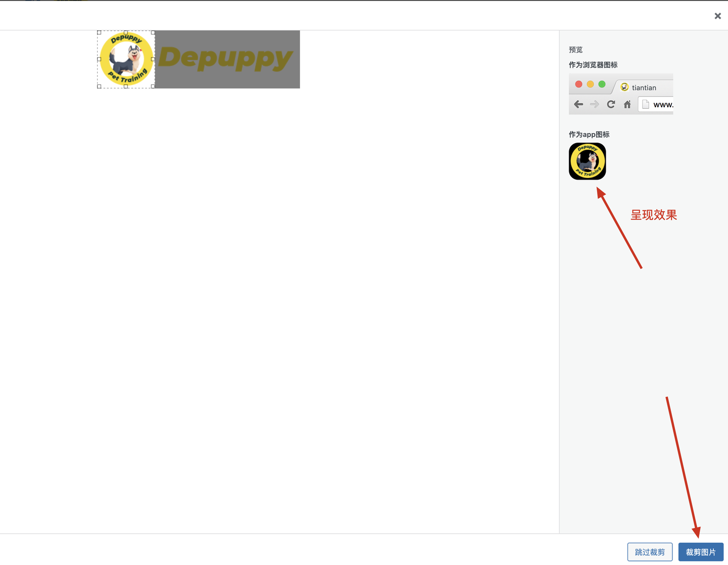Click the home icon in browser preview
Screen dimensions: 728x565
coord(627,104)
